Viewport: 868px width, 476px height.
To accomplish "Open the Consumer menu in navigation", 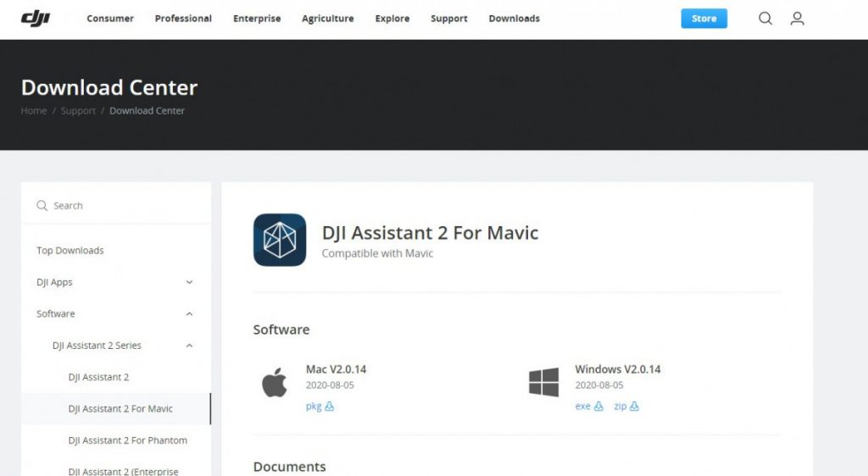I will pyautogui.click(x=110, y=19).
